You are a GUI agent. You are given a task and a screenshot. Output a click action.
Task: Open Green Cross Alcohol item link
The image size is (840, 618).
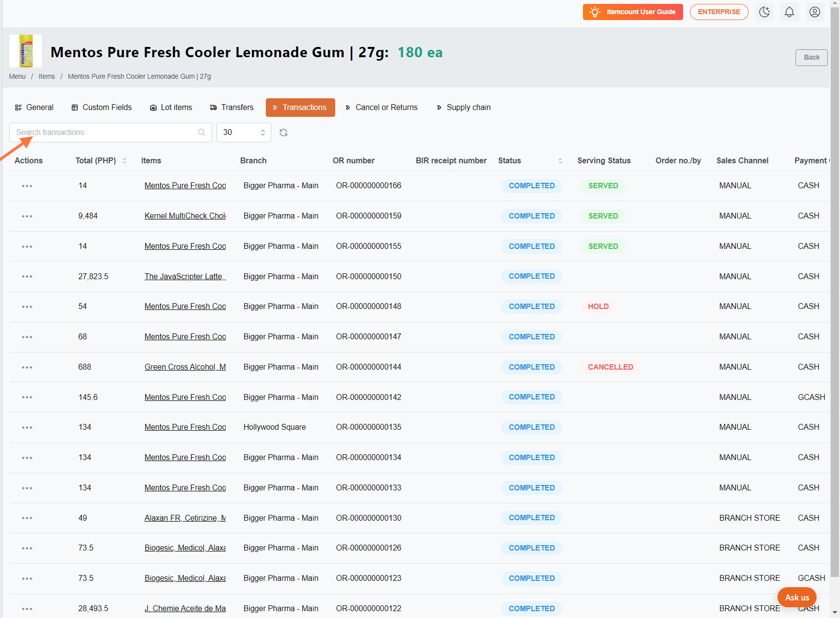pos(185,367)
